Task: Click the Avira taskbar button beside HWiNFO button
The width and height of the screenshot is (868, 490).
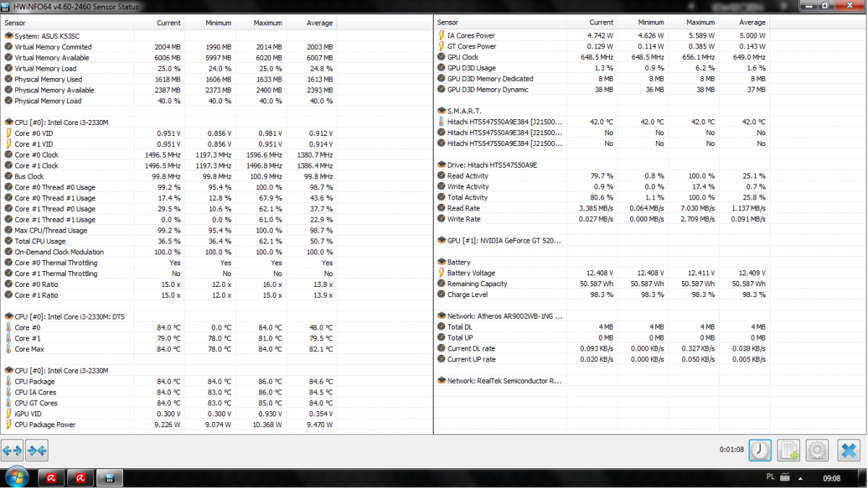Action: click(x=80, y=478)
